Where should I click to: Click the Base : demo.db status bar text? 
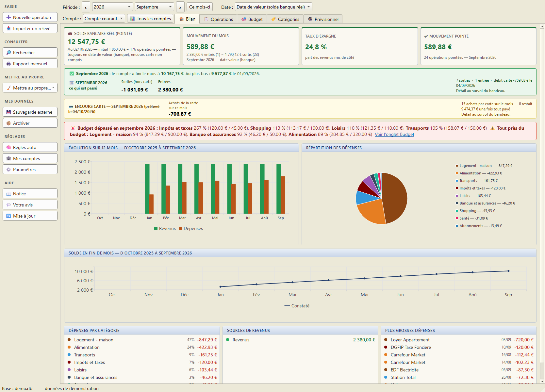point(17,388)
